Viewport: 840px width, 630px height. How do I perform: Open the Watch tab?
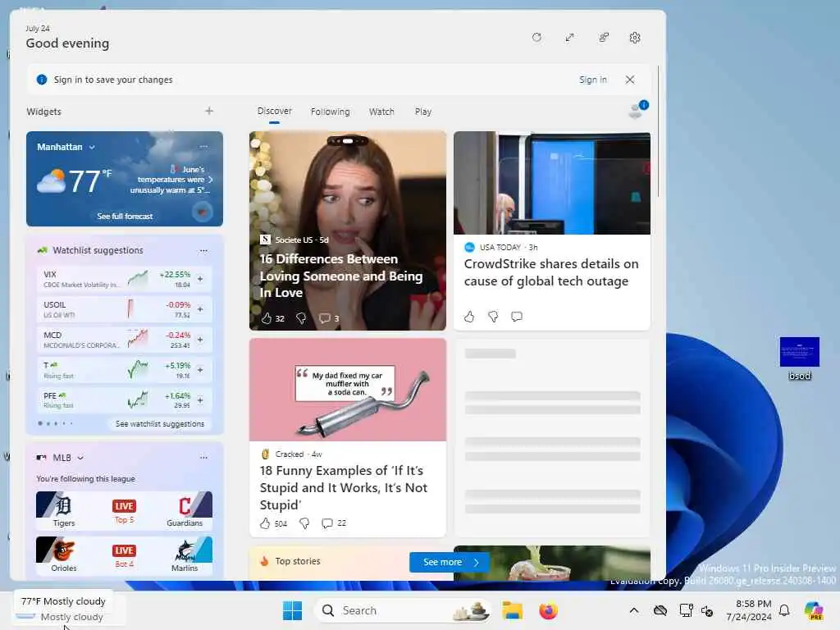(381, 112)
